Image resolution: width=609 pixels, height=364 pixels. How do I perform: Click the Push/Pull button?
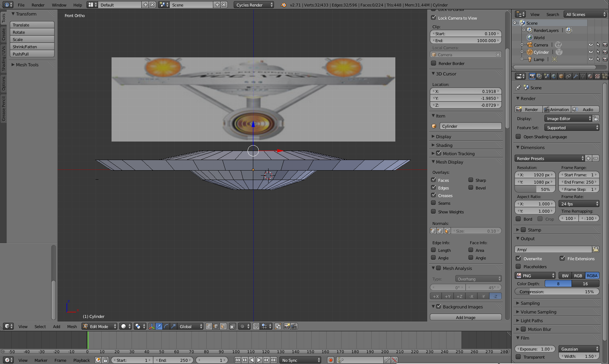tap(32, 54)
